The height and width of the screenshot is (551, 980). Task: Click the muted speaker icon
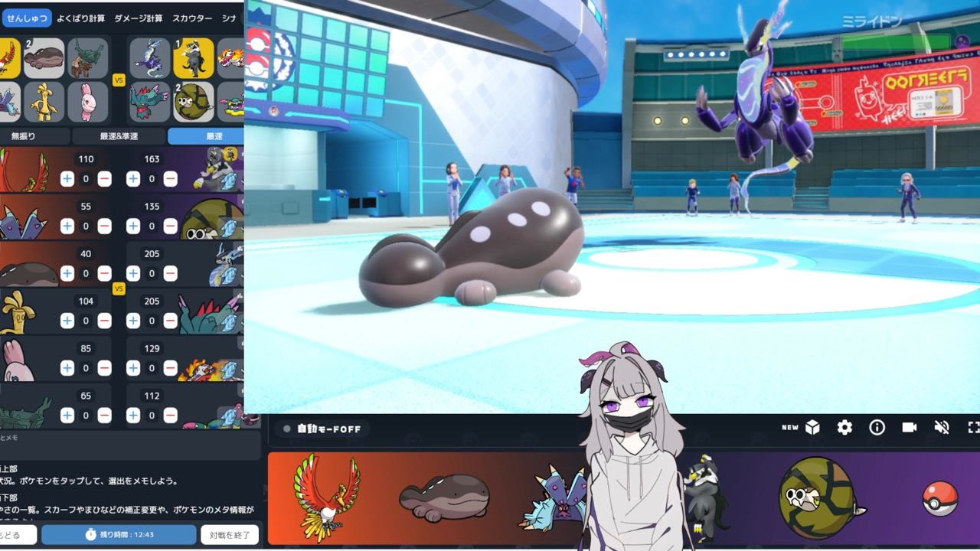tap(942, 428)
